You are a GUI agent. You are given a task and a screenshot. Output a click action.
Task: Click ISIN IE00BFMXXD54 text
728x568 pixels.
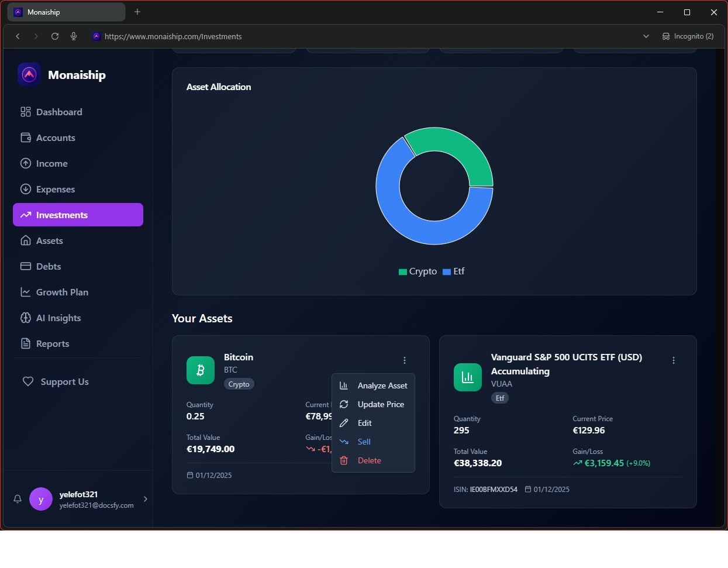[485, 490]
